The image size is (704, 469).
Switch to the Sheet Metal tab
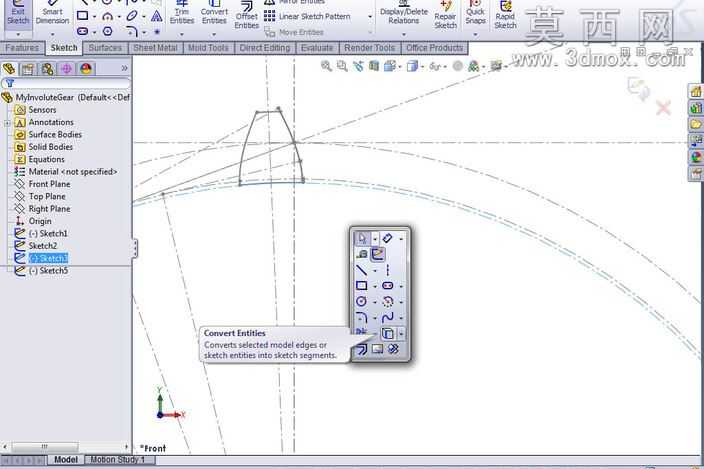tap(155, 48)
